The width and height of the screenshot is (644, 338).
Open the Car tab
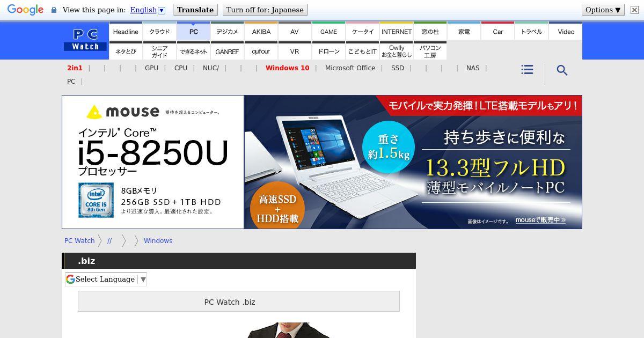click(497, 31)
